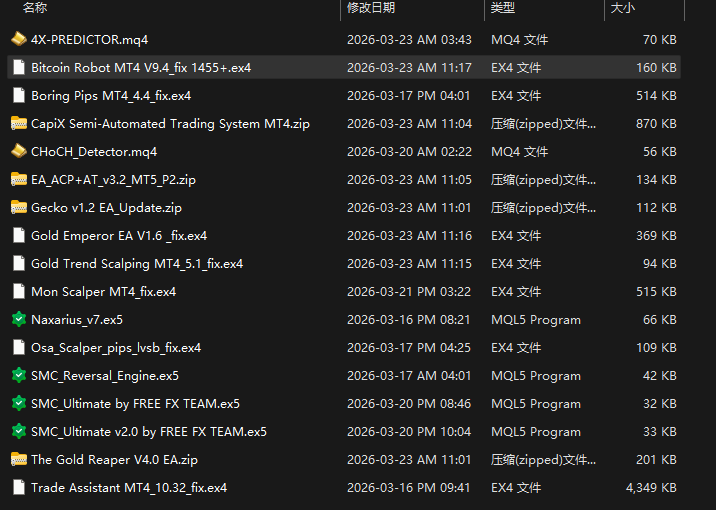Select file name Bitcoin Robot MT4 V9.4_fix 1455+.ex4
This screenshot has height=510, width=716.
point(141,68)
